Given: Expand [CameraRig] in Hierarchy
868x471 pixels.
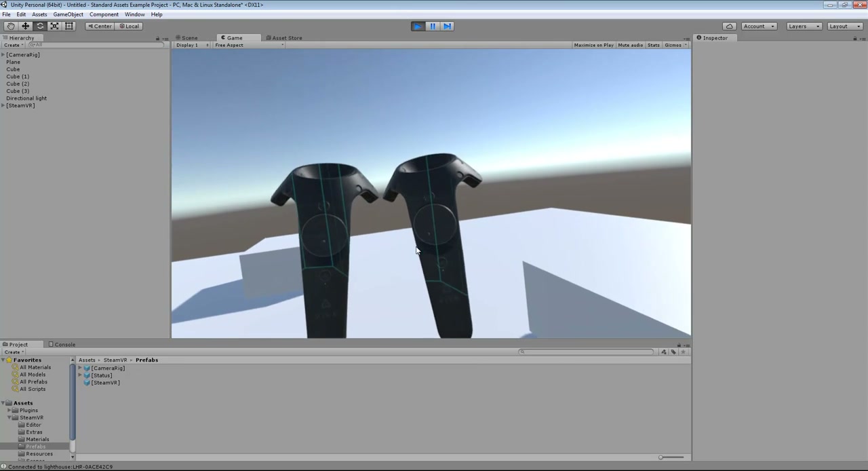Looking at the screenshot, I should coord(3,54).
